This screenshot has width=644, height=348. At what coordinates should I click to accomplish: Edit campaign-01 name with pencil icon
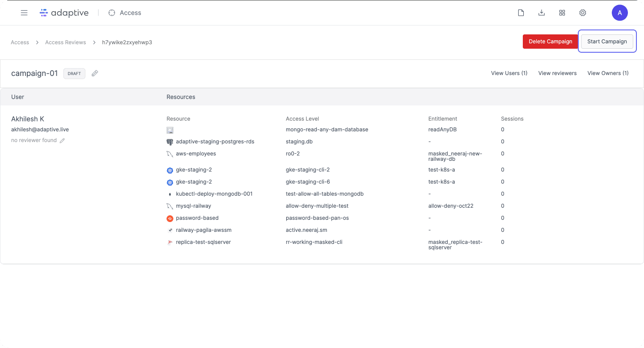[95, 73]
